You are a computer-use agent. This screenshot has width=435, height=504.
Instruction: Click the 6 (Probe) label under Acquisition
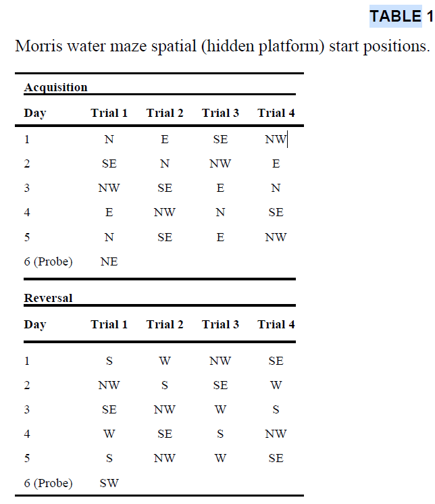tap(48, 261)
